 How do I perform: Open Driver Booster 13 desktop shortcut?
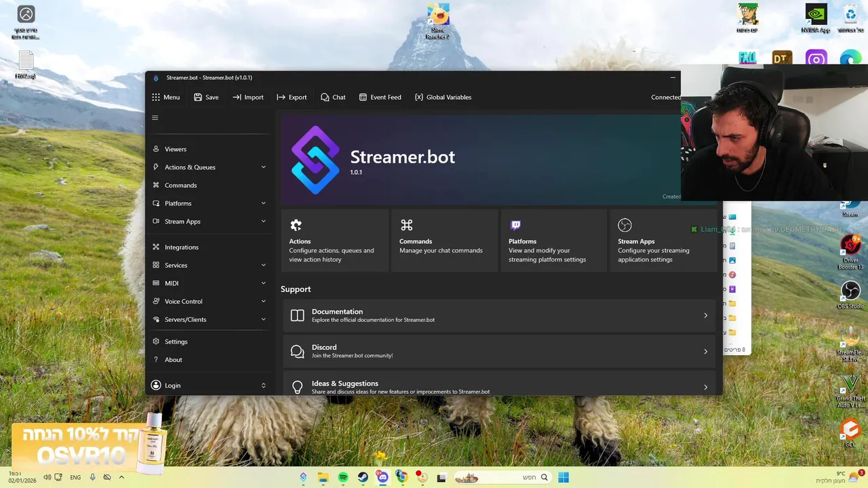[x=850, y=252]
